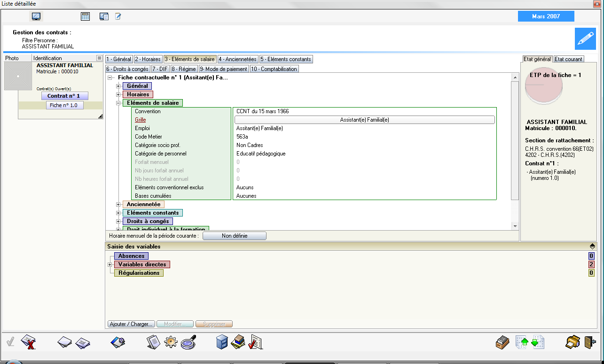Click the photo thumbnail placeholder
Image resolution: width=604 pixels, height=364 pixels.
pyautogui.click(x=18, y=77)
